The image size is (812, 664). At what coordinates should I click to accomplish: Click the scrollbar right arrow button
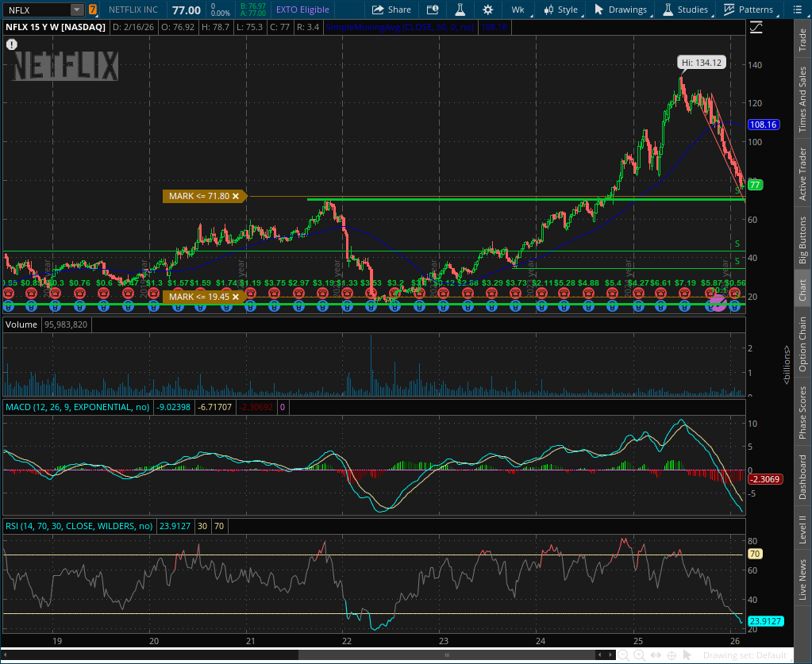610,655
